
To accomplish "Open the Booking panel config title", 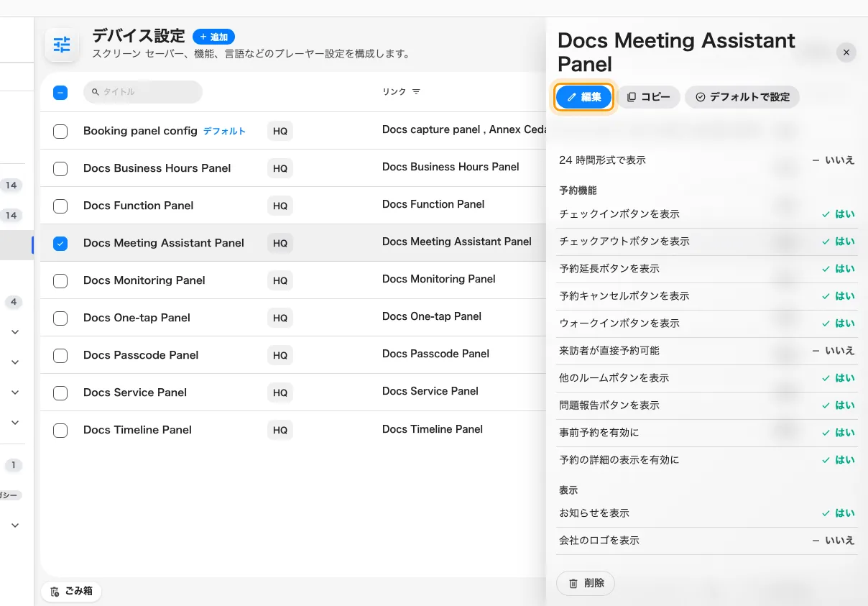I will (x=140, y=131).
